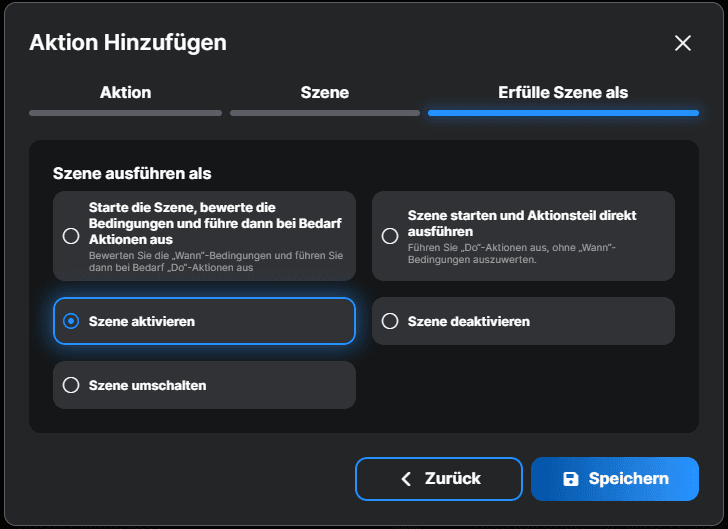Choose the Szene deaktivieren radio option

click(x=390, y=321)
